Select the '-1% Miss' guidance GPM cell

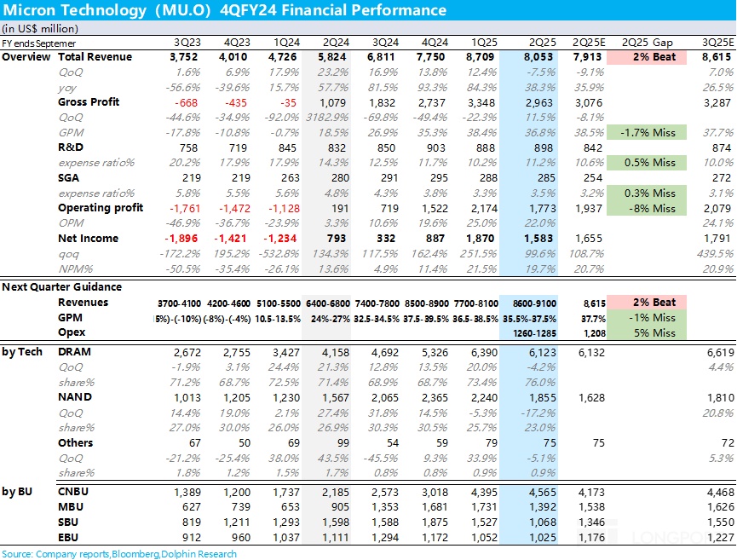tap(647, 318)
